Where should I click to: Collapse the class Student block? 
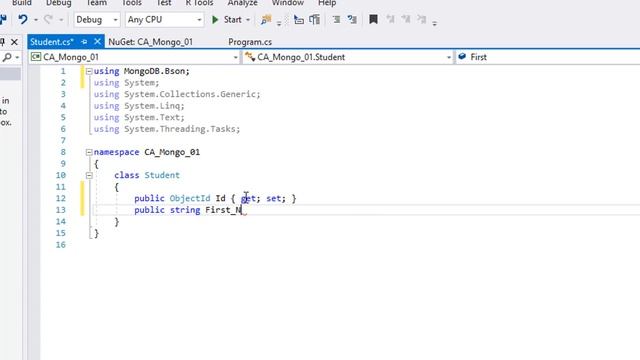(x=89, y=176)
